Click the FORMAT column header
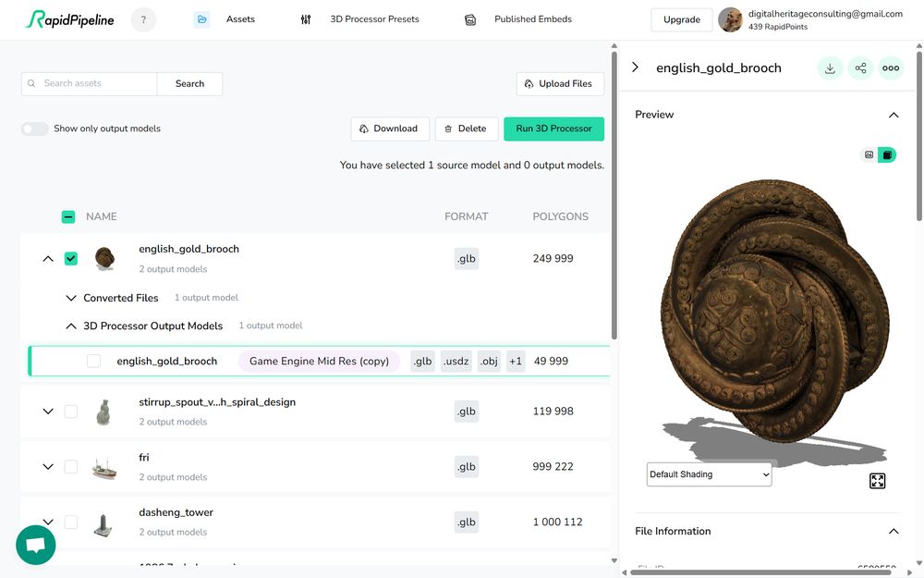924x578 pixels. click(466, 216)
